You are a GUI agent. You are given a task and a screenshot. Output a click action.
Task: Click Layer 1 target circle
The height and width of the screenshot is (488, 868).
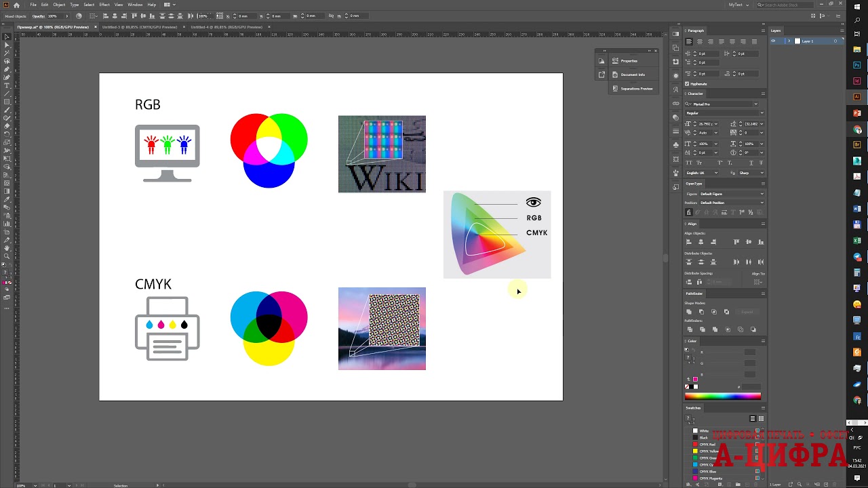835,41
